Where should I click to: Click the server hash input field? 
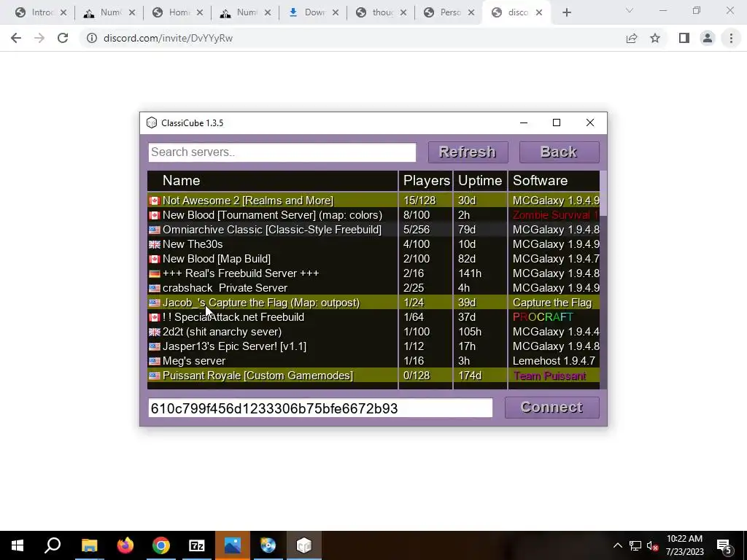pos(320,408)
